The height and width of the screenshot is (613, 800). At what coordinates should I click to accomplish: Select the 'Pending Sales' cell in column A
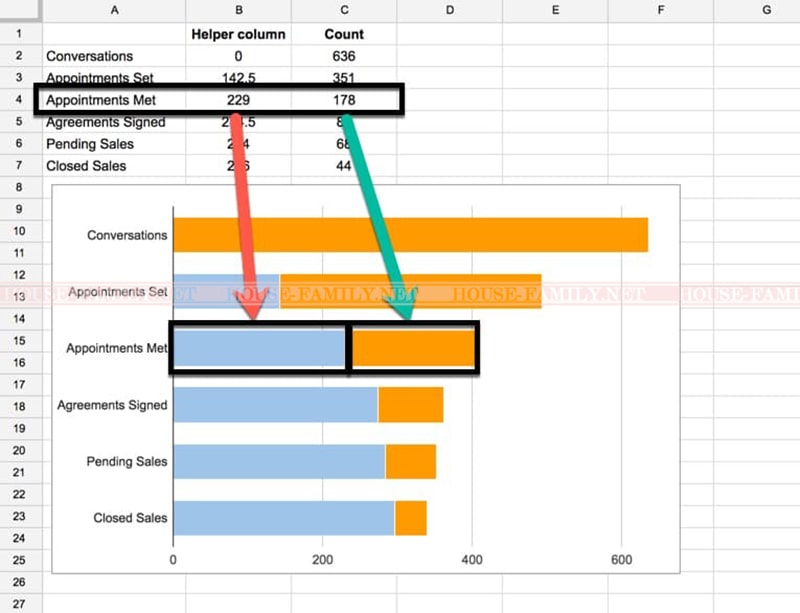(114, 144)
